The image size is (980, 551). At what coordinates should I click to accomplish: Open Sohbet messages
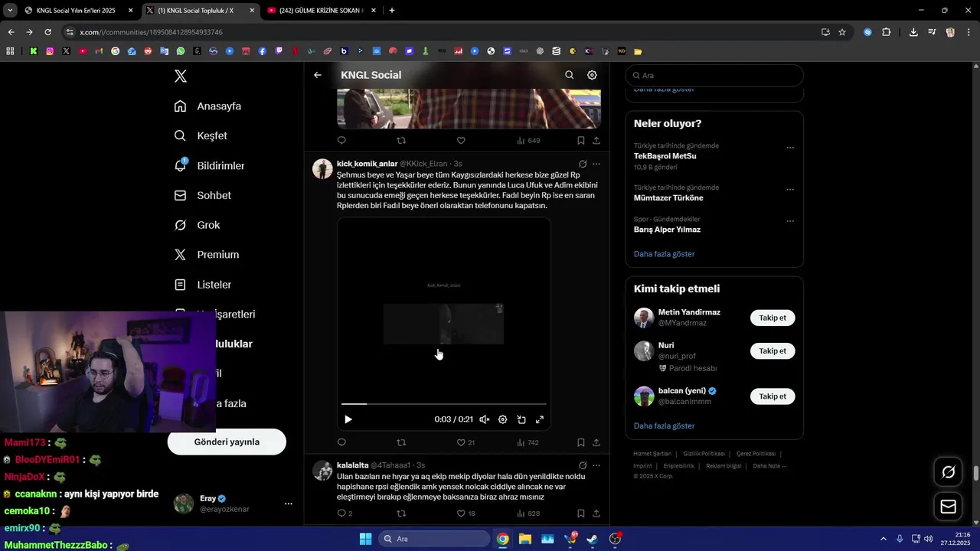pyautogui.click(x=203, y=195)
